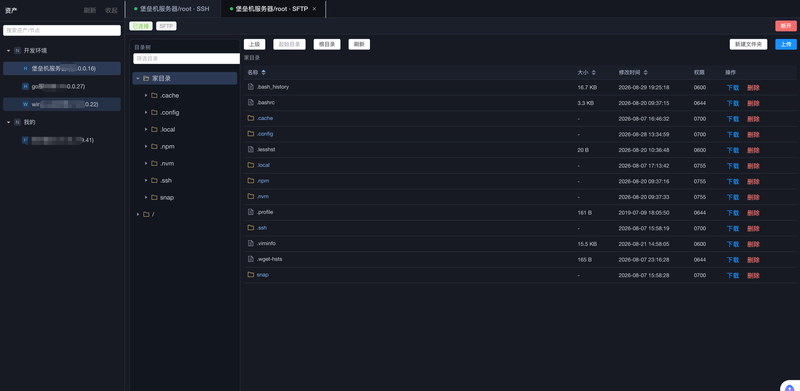Image resolution: width=800 pixels, height=391 pixels.
Task: Sort by 大小 column sort arrows
Action: pyautogui.click(x=593, y=72)
